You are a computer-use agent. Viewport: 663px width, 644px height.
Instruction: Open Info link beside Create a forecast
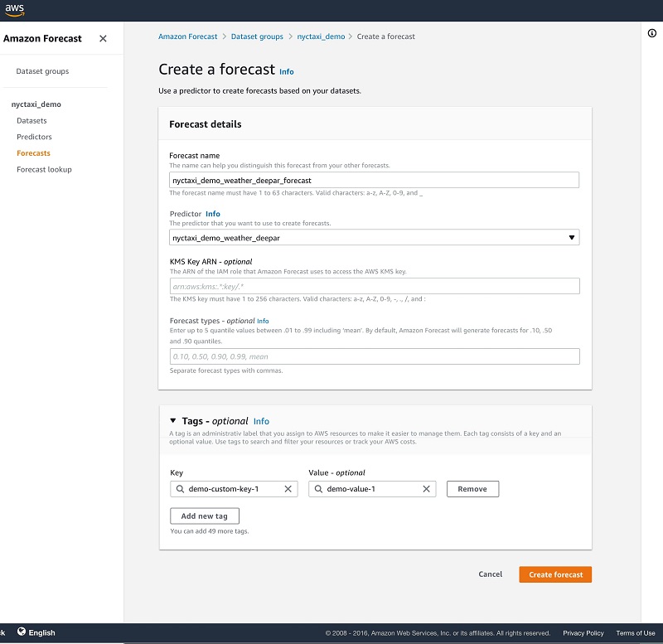pyautogui.click(x=287, y=72)
